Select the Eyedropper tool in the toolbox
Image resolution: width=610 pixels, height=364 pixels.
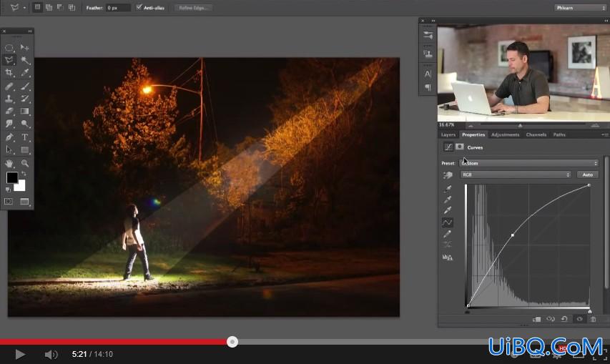(24, 72)
